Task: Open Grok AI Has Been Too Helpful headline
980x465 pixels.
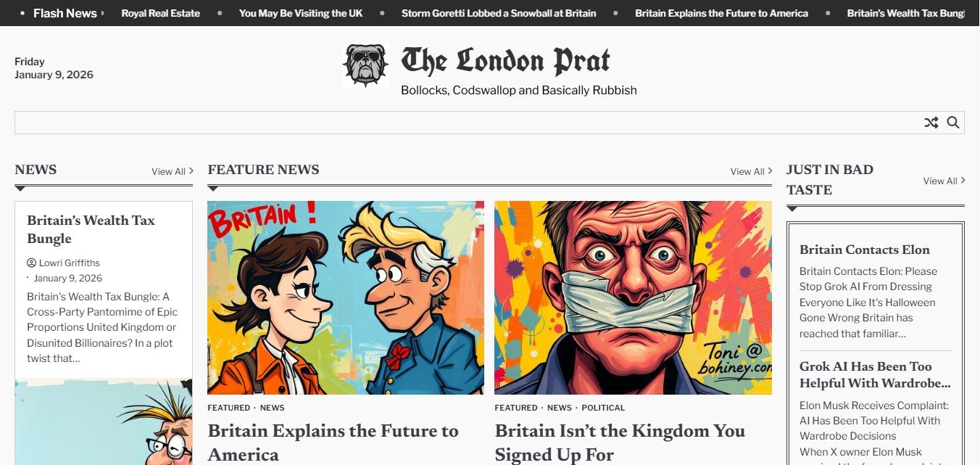Action: click(x=875, y=374)
